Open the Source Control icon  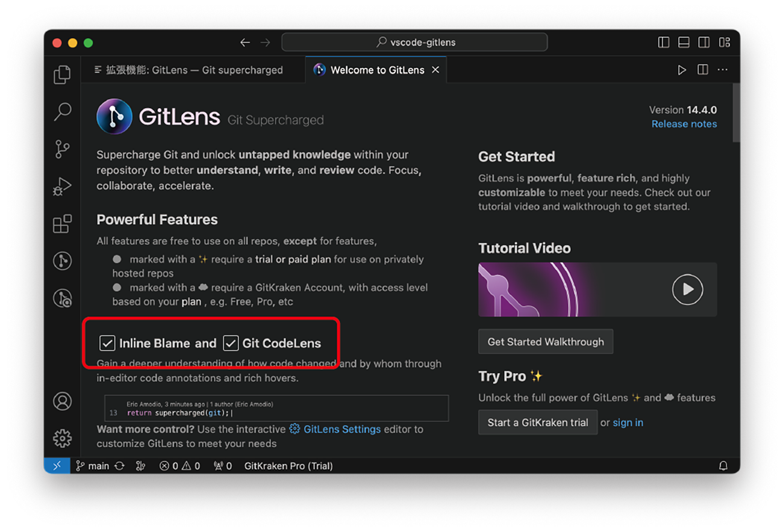point(62,149)
